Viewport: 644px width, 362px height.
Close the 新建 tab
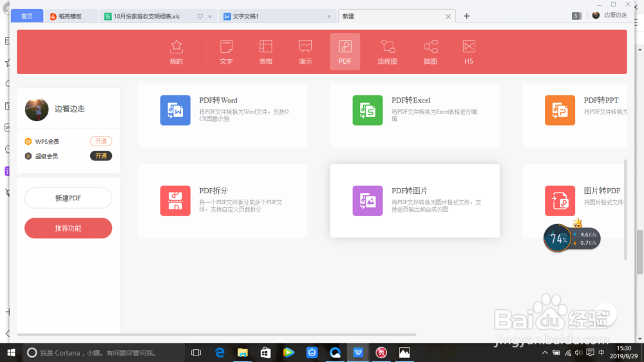coord(448,17)
